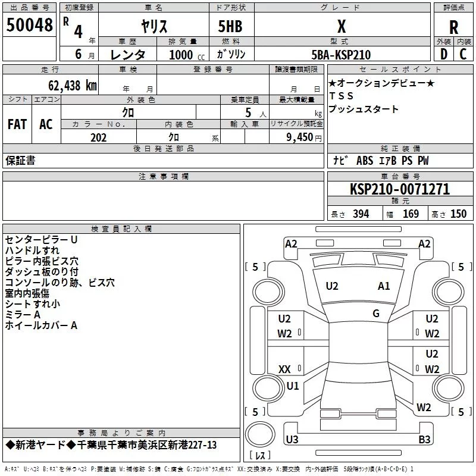476x476 pixels.
Task: Click the note シートすれ小
Action: (33, 304)
